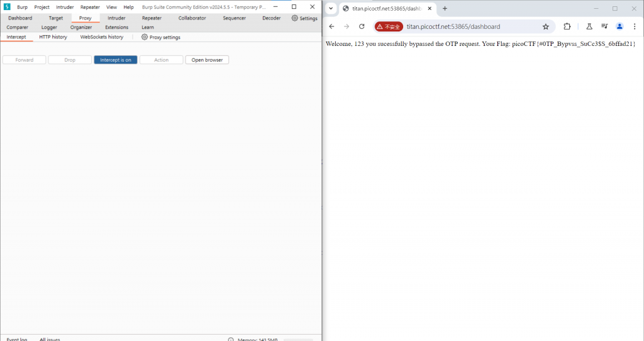Open Collaborator tab
644x341 pixels.
click(192, 18)
